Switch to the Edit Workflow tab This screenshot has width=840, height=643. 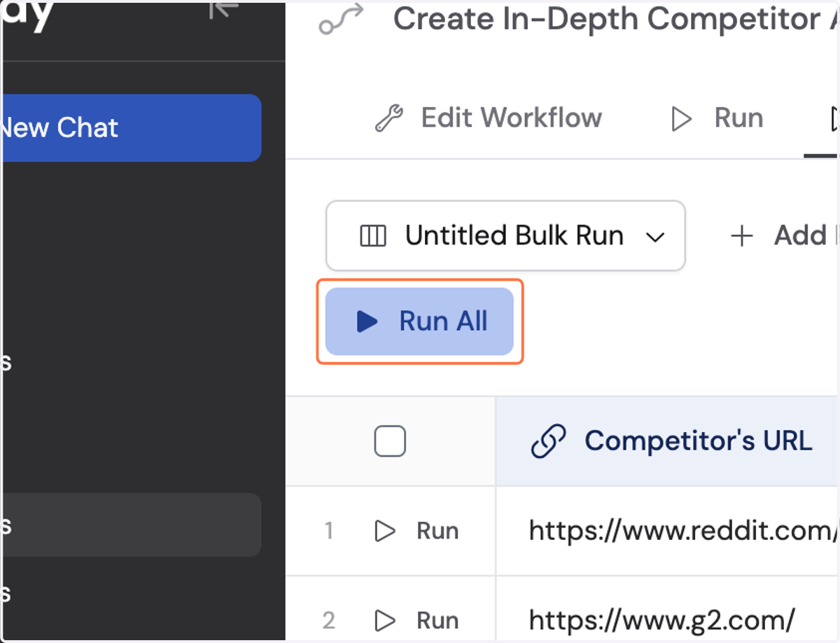(489, 118)
